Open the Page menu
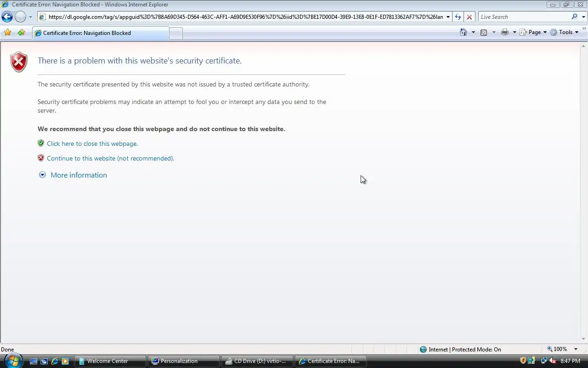This screenshot has height=368, width=588. click(533, 32)
